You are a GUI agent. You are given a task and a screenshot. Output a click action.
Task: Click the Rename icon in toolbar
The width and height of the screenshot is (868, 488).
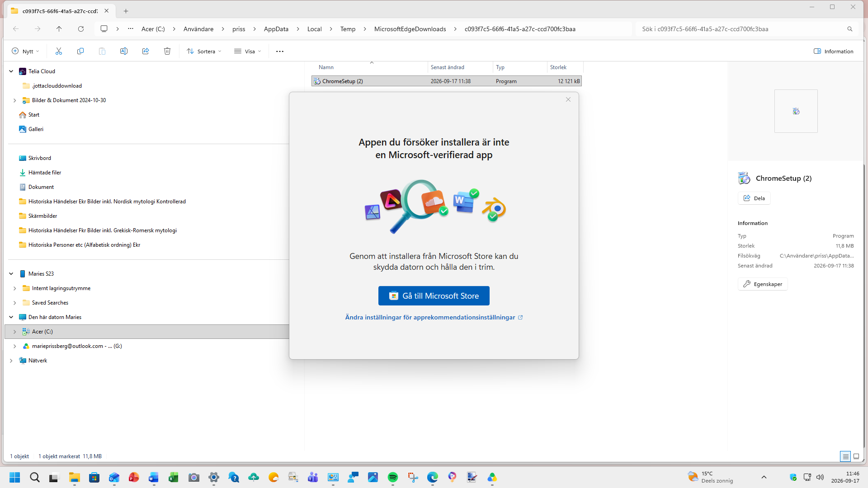124,52
